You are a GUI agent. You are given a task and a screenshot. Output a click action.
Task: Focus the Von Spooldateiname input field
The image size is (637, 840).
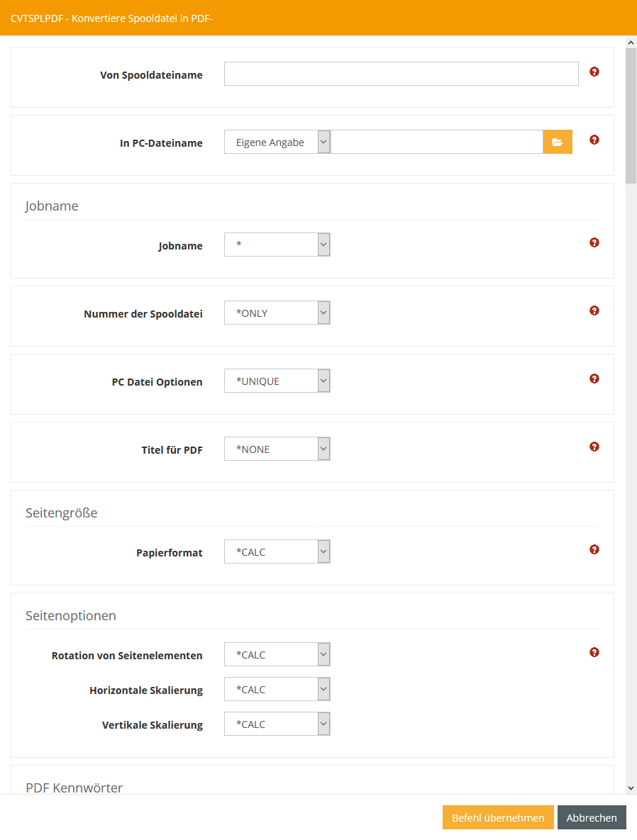(401, 74)
